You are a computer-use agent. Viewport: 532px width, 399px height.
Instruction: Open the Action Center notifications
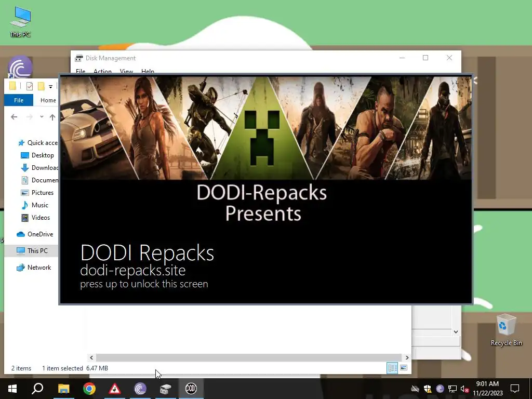(515, 389)
